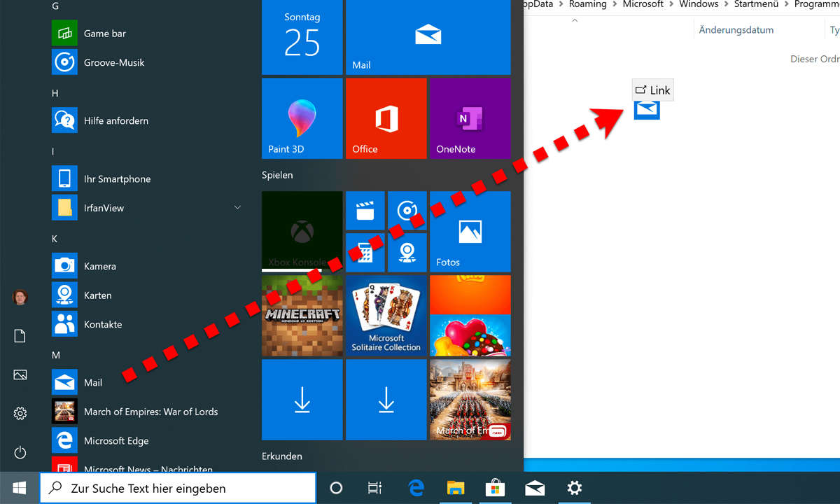Open the small Karten map pin tile
Screen dimensions: 840x504
407,253
